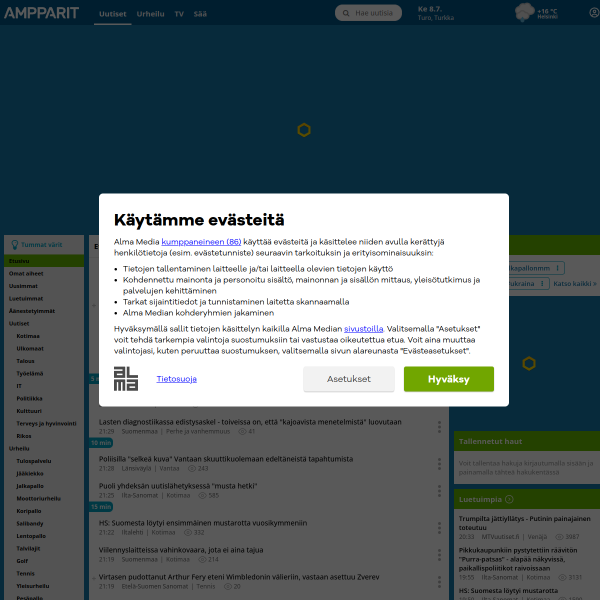Follow the sivustoilla link

364,329
